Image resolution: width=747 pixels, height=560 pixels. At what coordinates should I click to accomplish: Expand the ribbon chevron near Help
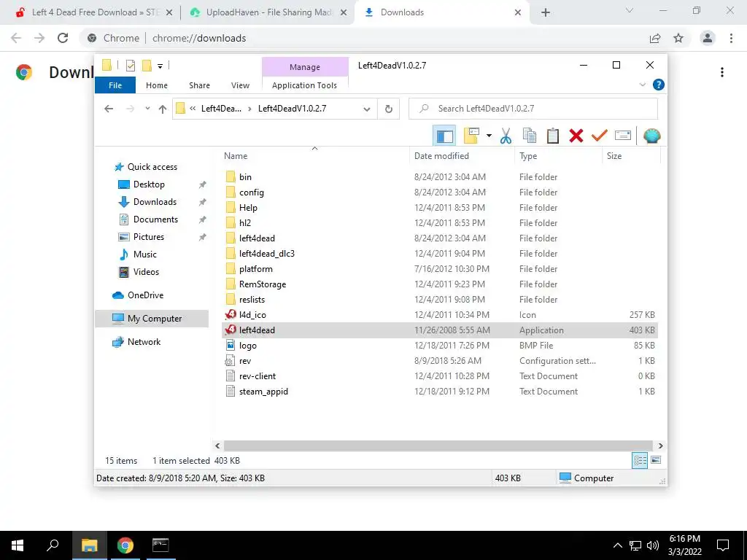[642, 85]
